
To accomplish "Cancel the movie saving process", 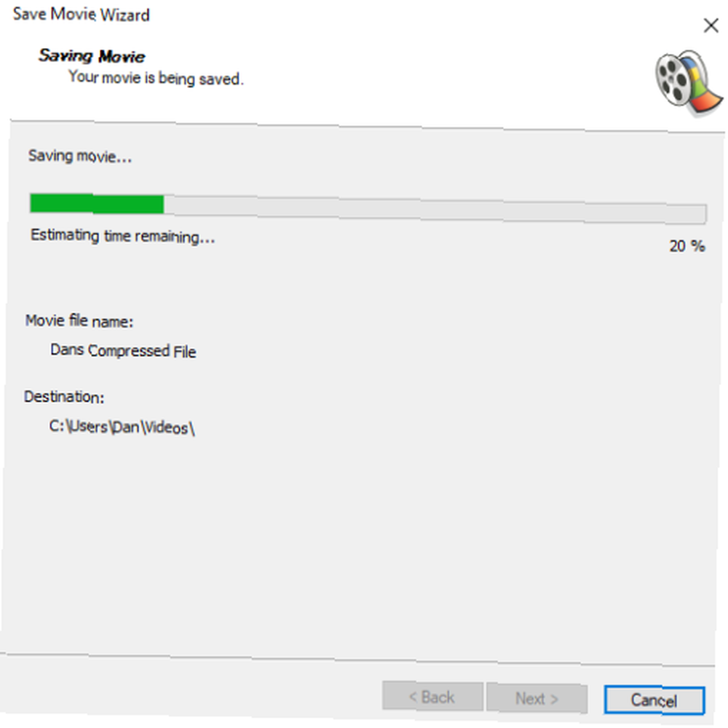I will pyautogui.click(x=654, y=700).
